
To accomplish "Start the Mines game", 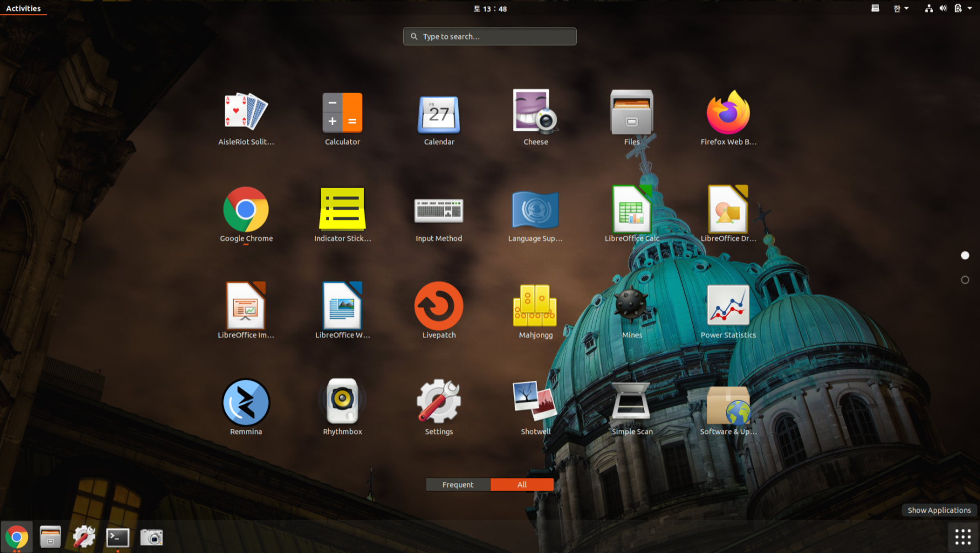I will pyautogui.click(x=632, y=311).
